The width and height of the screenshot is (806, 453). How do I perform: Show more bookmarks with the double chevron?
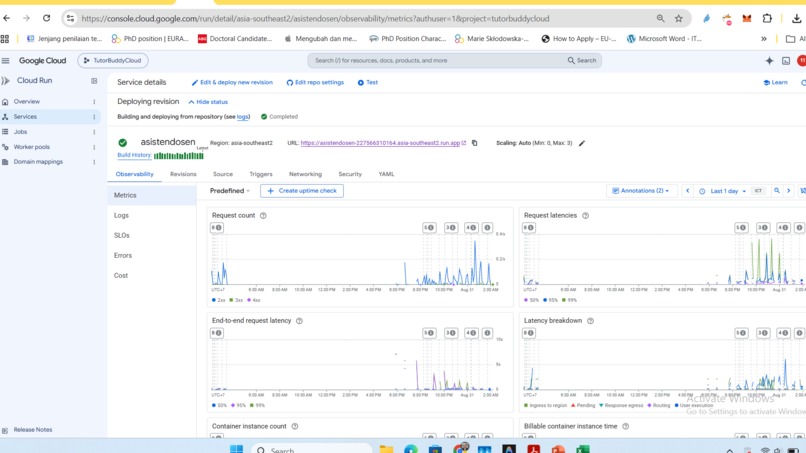[764, 39]
